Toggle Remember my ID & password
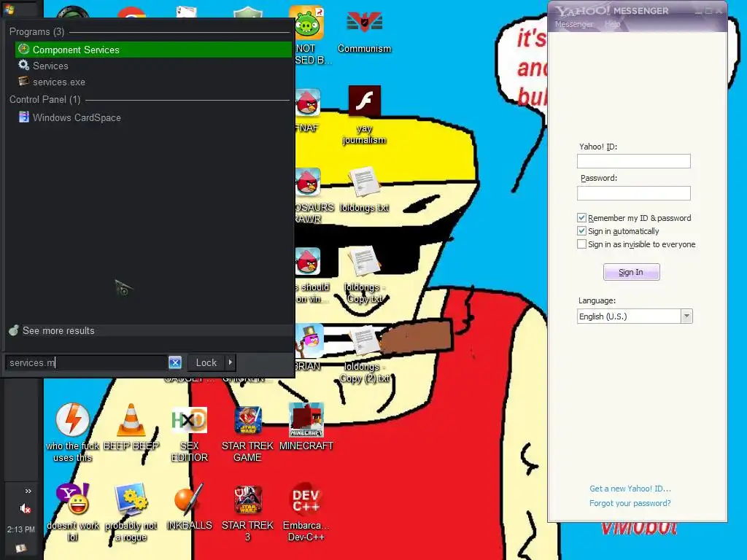Screen dimensions: 747x560 [x=581, y=217]
